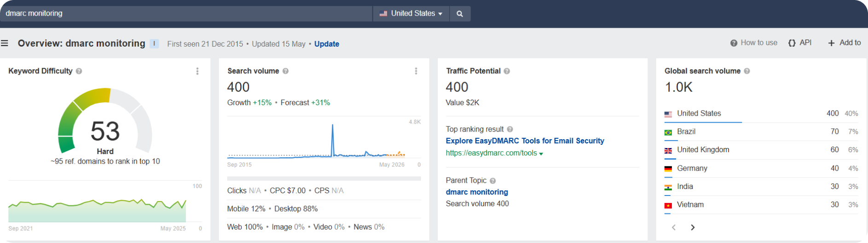Screen dimensions: 868x243
Task: Open the Search volume help icon
Action: click(285, 71)
